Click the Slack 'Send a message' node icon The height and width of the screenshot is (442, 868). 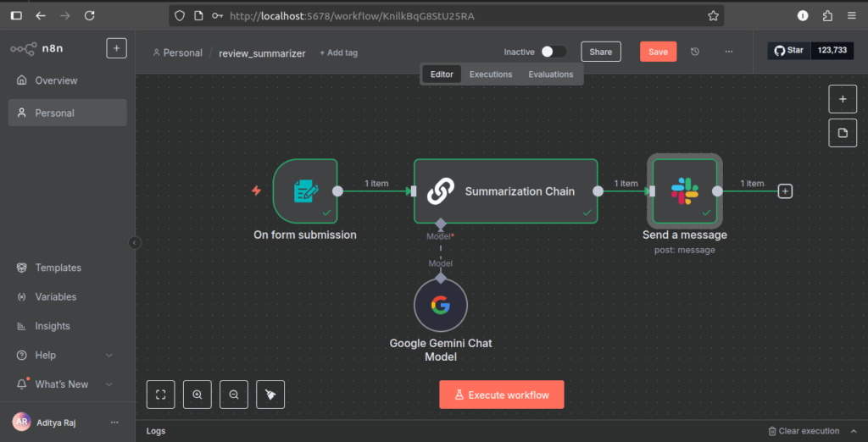point(685,191)
